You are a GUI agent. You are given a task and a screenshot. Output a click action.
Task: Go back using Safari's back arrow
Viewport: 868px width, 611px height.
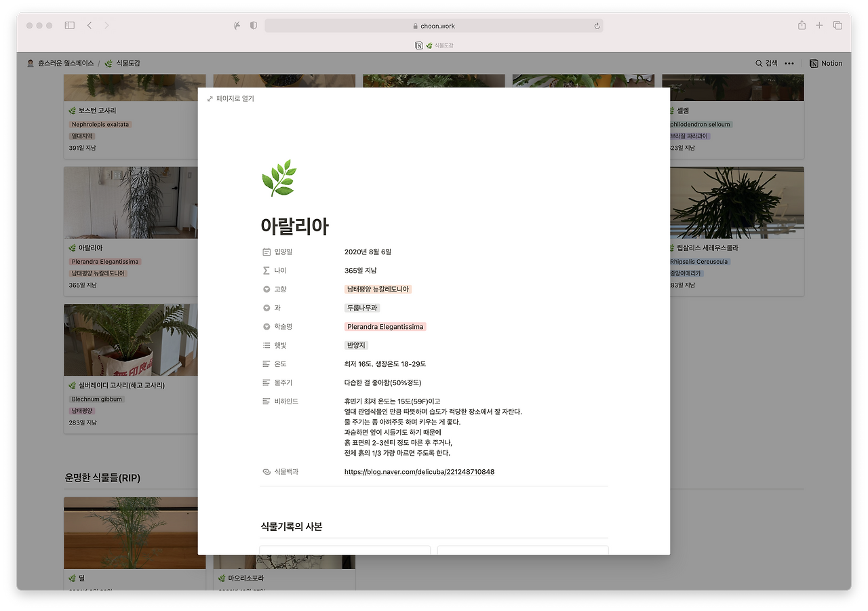[x=90, y=25]
